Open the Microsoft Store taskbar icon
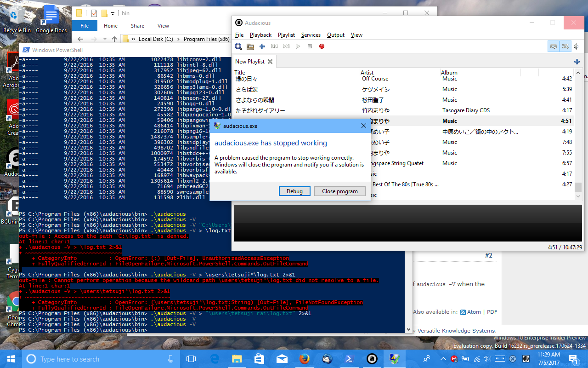This screenshot has height=368, width=588. click(259, 359)
